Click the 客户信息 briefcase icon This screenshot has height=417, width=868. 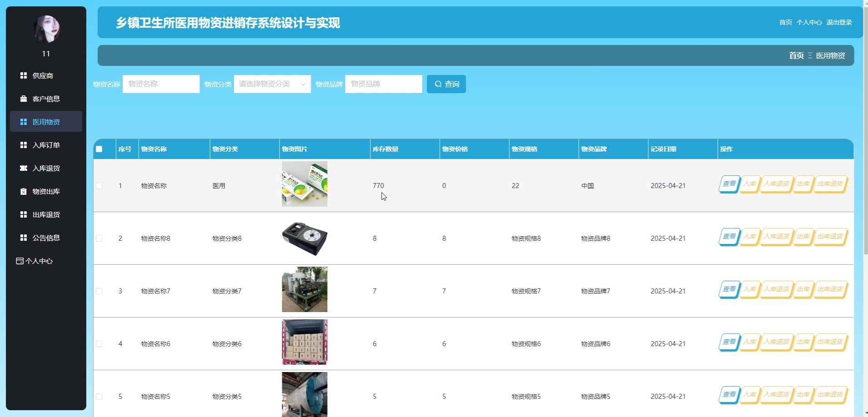[x=24, y=99]
